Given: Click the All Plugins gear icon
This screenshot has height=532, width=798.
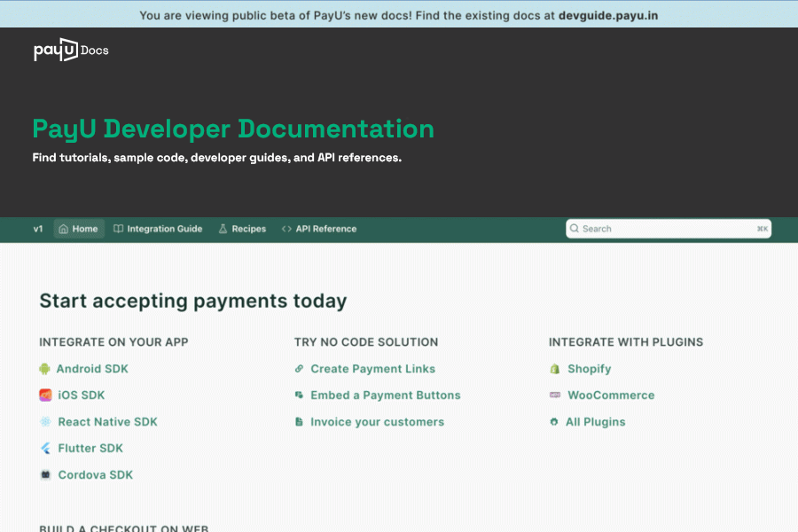Looking at the screenshot, I should pos(554,422).
